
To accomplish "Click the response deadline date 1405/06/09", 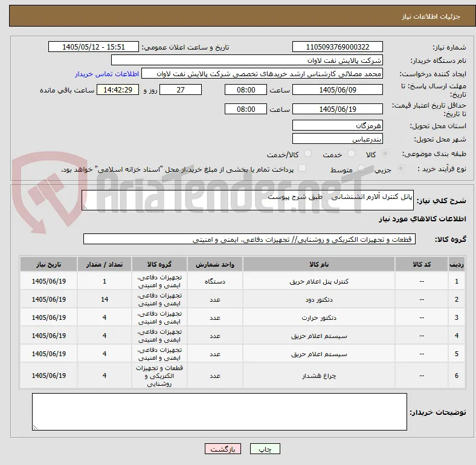I will [338, 90].
